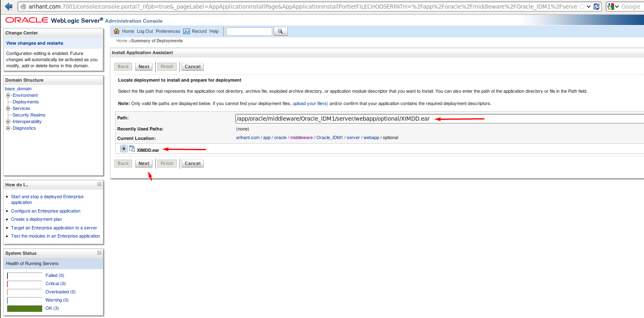The height and width of the screenshot is (318, 644).
Task: Open Diagnostics in the Domain Structure tree
Action: tap(24, 128)
